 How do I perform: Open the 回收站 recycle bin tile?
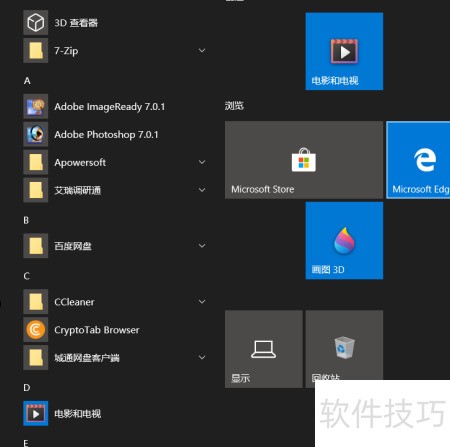coord(344,345)
